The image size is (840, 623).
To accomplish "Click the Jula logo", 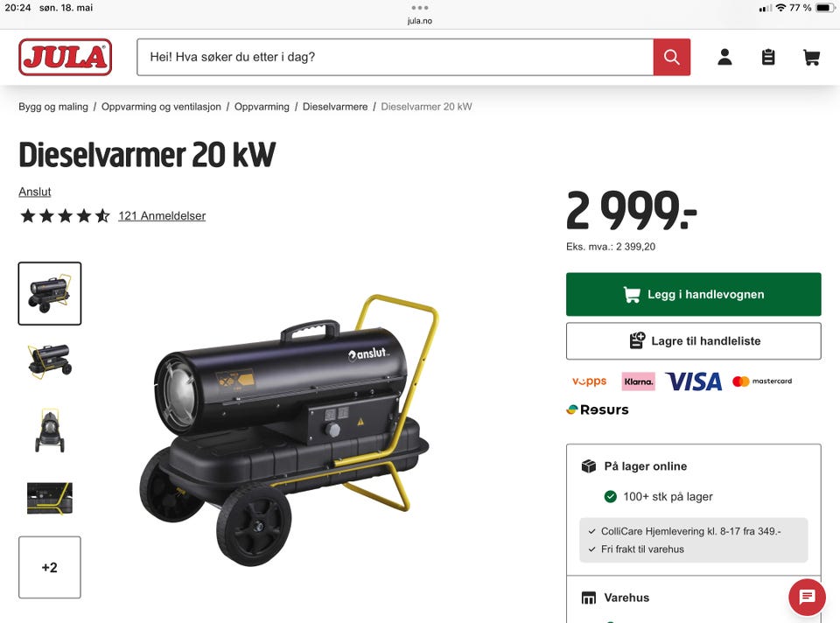I will point(66,57).
